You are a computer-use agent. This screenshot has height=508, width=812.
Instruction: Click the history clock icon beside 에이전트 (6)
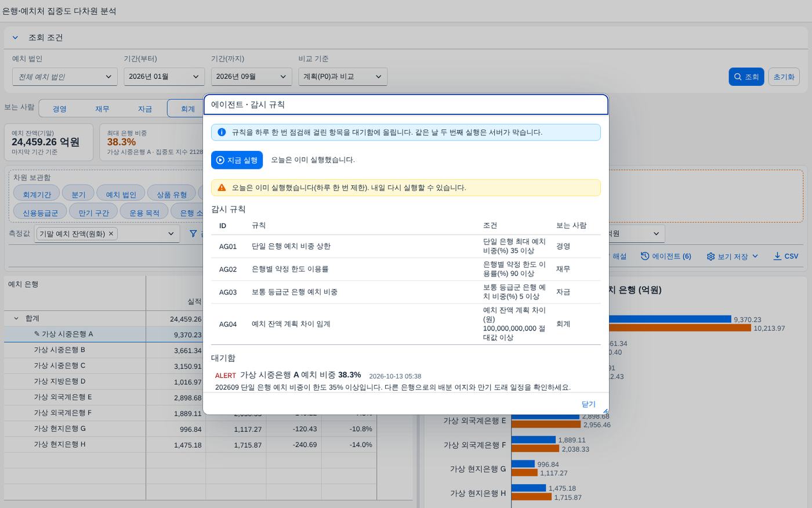pos(645,256)
